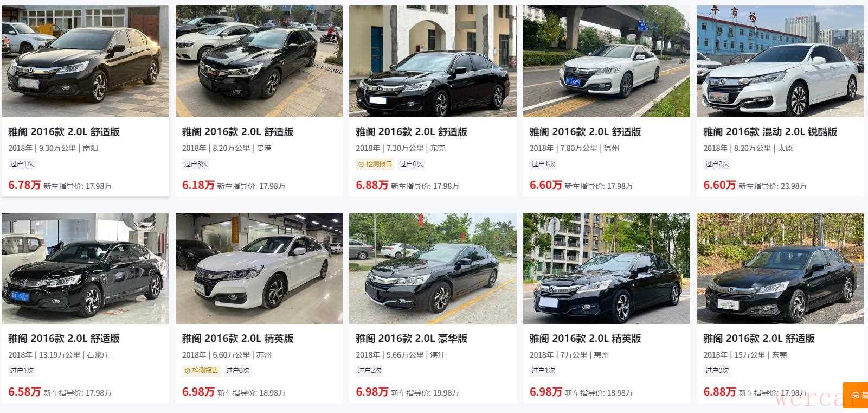Click the 6.18万 price on Guigang listing
Viewport: 868px width, 413px height.
198,185
